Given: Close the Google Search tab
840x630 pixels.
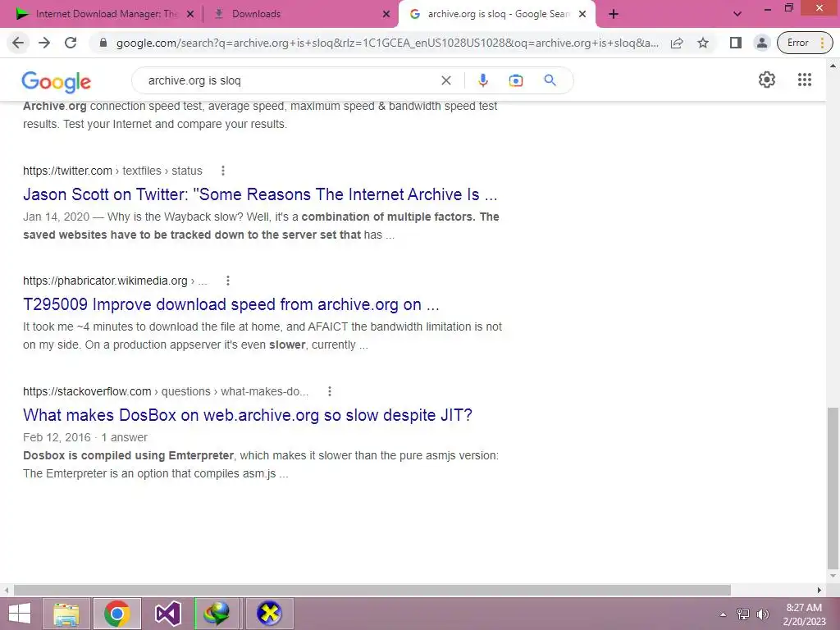Looking at the screenshot, I should click(583, 14).
